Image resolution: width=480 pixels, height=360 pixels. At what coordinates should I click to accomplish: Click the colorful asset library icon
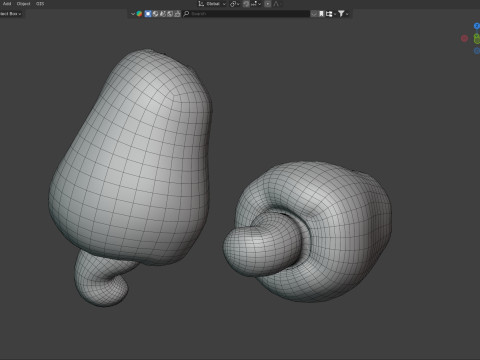[x=139, y=14]
